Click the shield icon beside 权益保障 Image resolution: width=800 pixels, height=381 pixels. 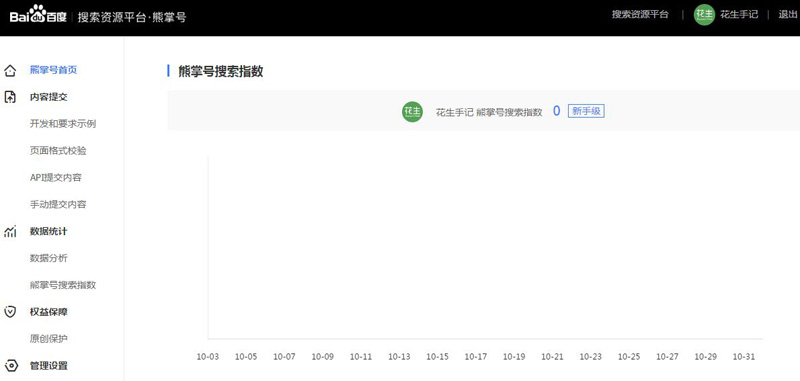(x=10, y=312)
